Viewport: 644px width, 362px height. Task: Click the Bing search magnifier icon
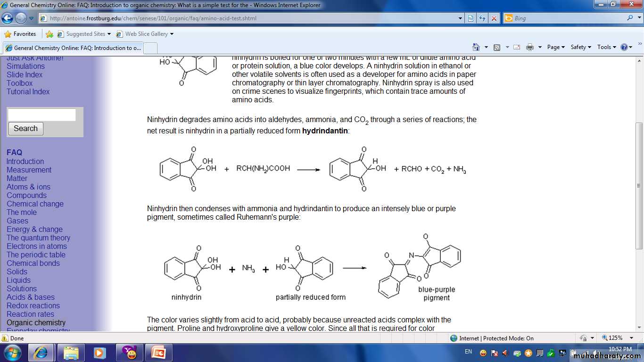point(630,18)
